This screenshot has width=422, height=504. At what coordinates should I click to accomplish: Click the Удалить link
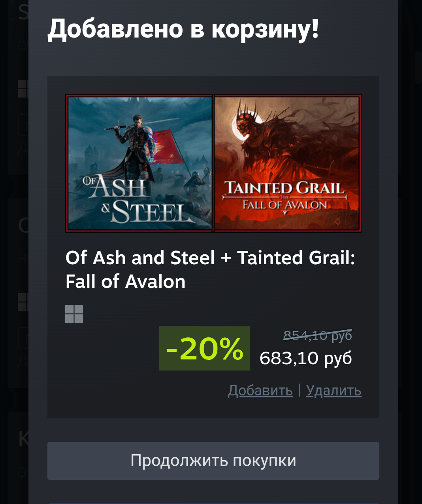click(333, 390)
